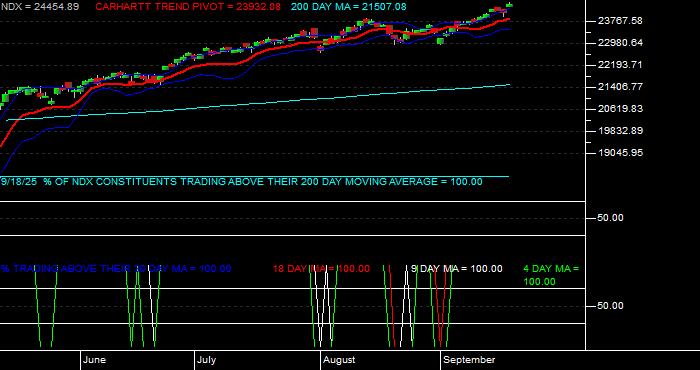Click the blue % TRADING ABOVE THEIR MA label
This screenshot has width=700, height=370.
point(116,269)
